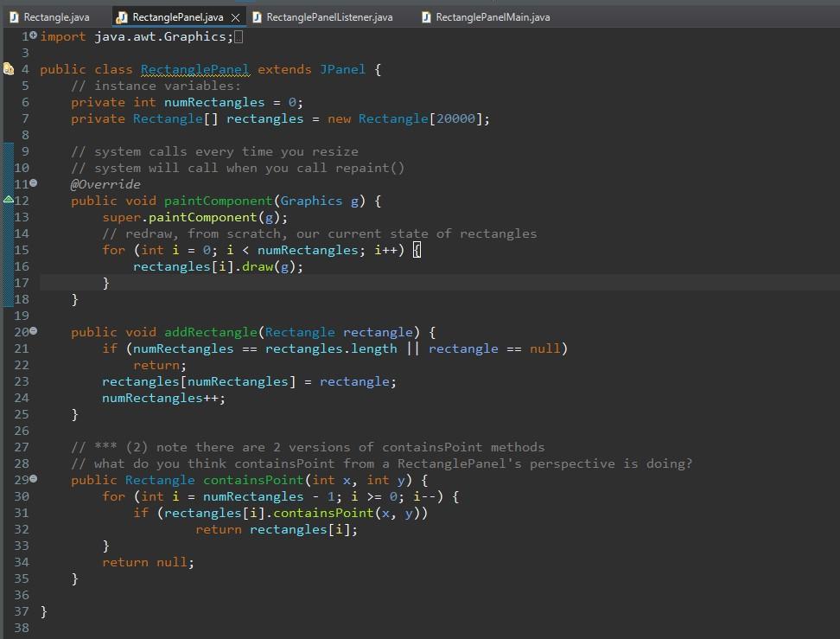Expand the collapsed imports on line 1
The height and width of the screenshot is (639, 840).
(33, 35)
